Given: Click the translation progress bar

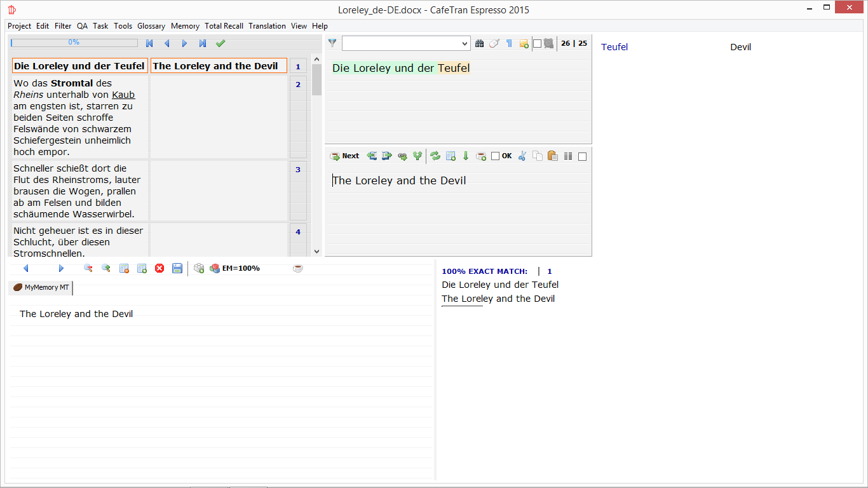Looking at the screenshot, I should [x=74, y=43].
